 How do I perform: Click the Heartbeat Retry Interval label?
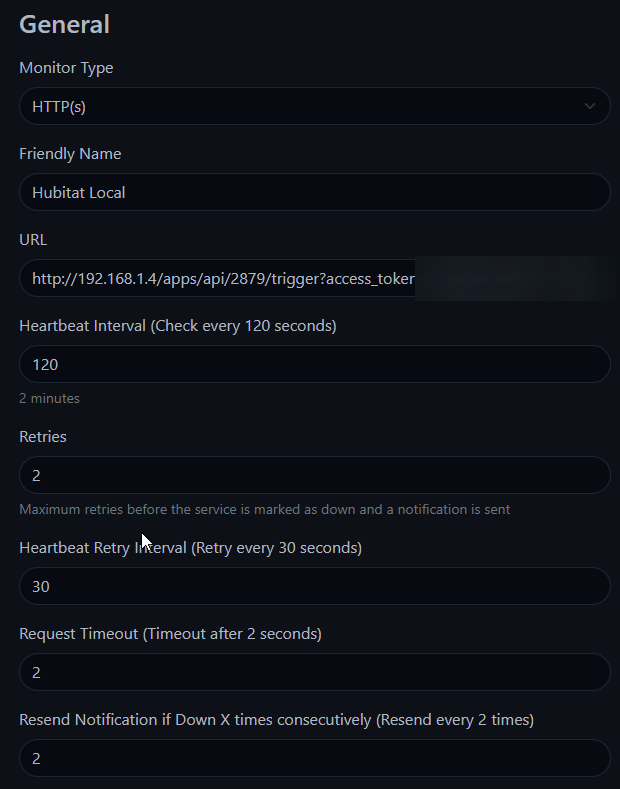tap(190, 548)
